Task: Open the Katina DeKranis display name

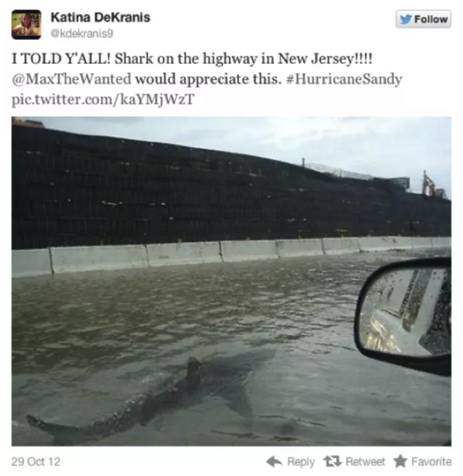Action: (100, 17)
